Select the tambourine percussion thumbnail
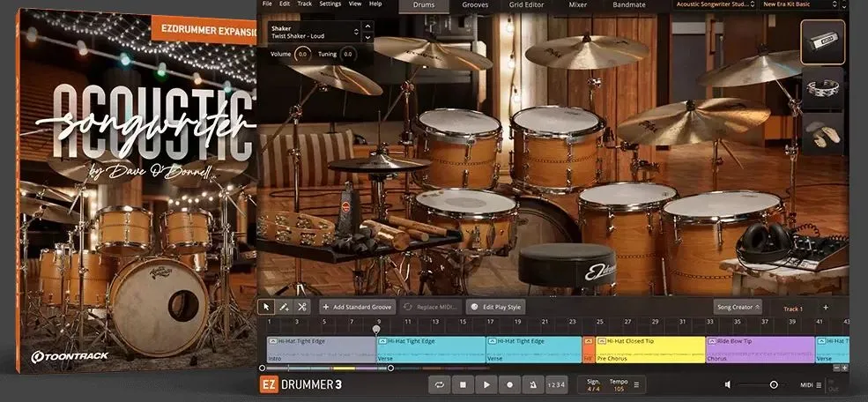The width and height of the screenshot is (868, 402). pyautogui.click(x=822, y=88)
